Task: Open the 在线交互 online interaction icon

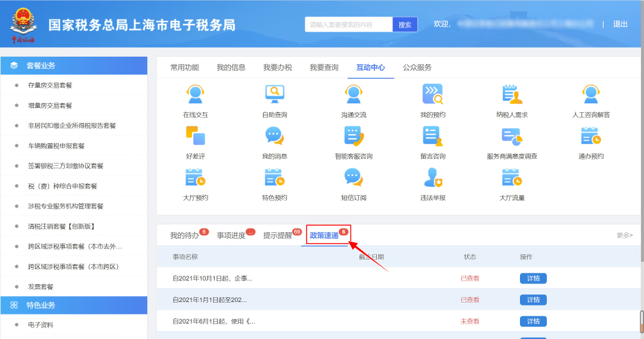Action: pos(196,94)
